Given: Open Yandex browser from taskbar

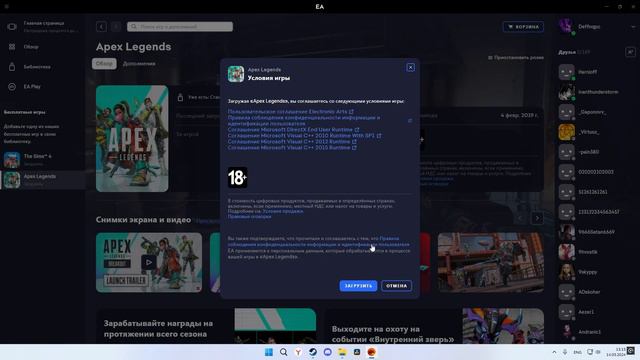Looking at the screenshot, I should pyautogui.click(x=298, y=352).
